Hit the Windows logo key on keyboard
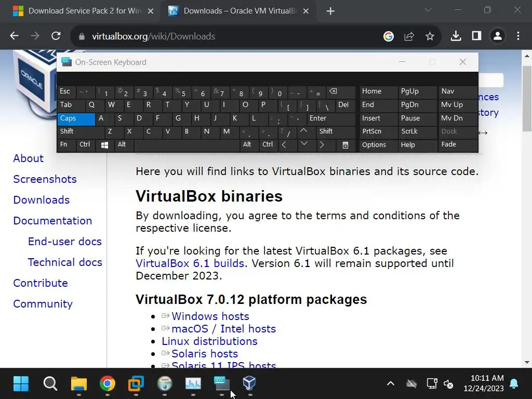The width and height of the screenshot is (532, 399). coord(105,145)
